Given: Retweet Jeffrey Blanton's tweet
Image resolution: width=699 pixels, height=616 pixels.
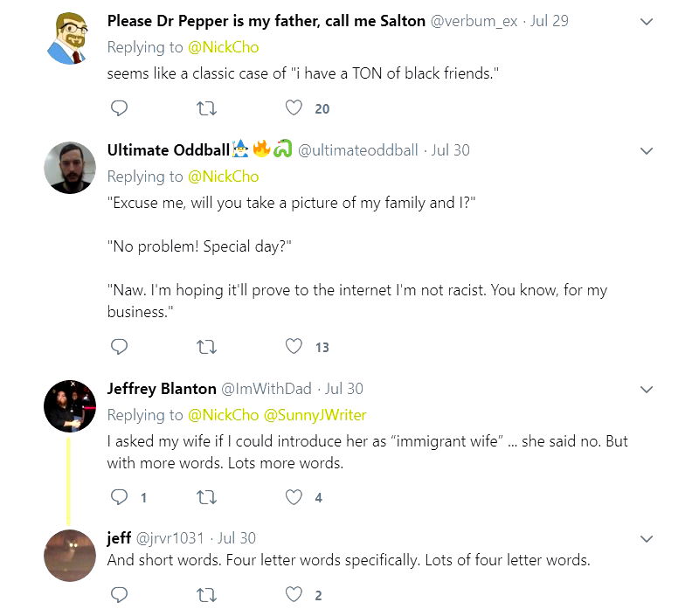Looking at the screenshot, I should [x=207, y=497].
